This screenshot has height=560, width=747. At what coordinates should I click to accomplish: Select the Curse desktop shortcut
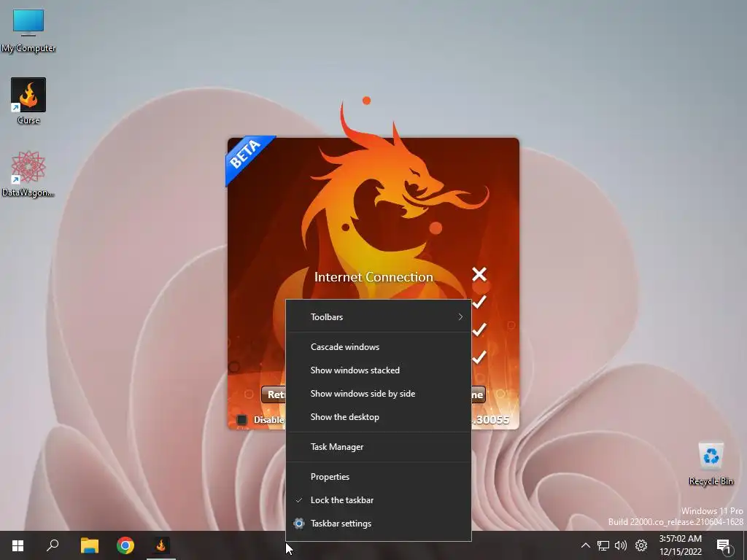[28, 101]
